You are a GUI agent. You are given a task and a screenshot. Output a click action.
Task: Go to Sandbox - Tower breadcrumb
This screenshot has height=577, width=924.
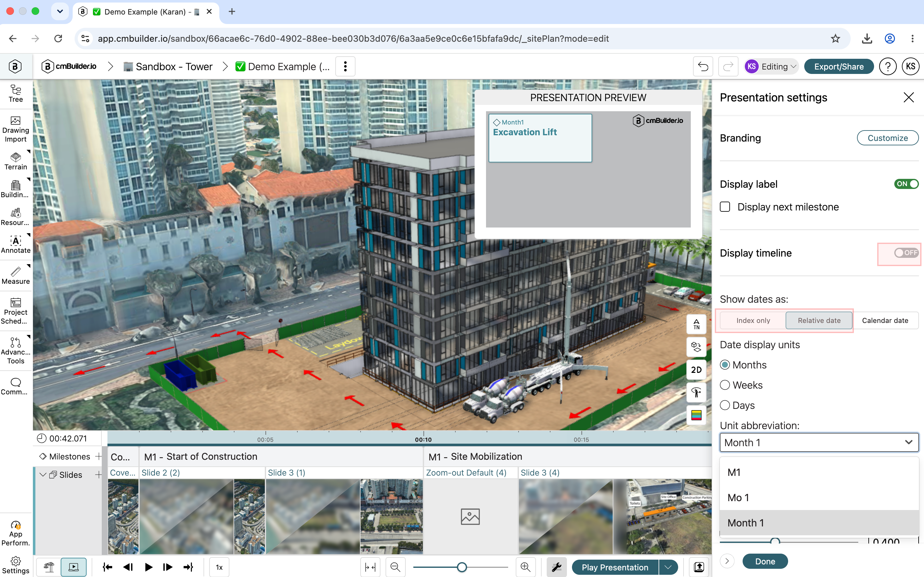pos(168,66)
